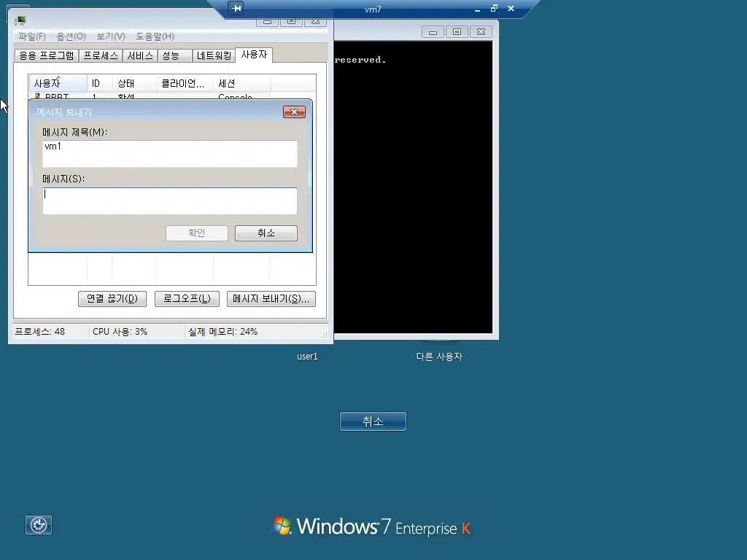This screenshot has height=560, width=747.
Task: Click the vm7 title on connection bar
Action: pyautogui.click(x=373, y=9)
